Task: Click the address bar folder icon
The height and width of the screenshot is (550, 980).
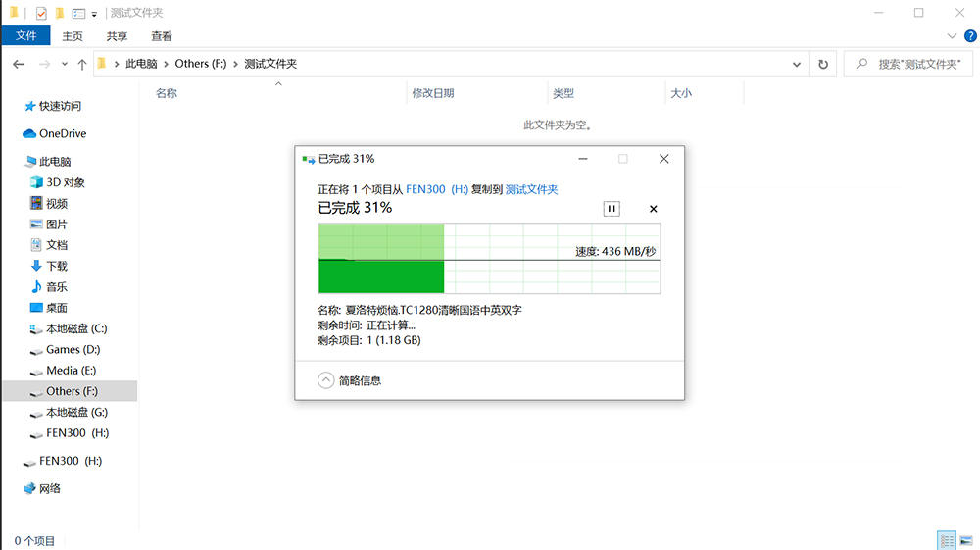Action: pyautogui.click(x=102, y=63)
